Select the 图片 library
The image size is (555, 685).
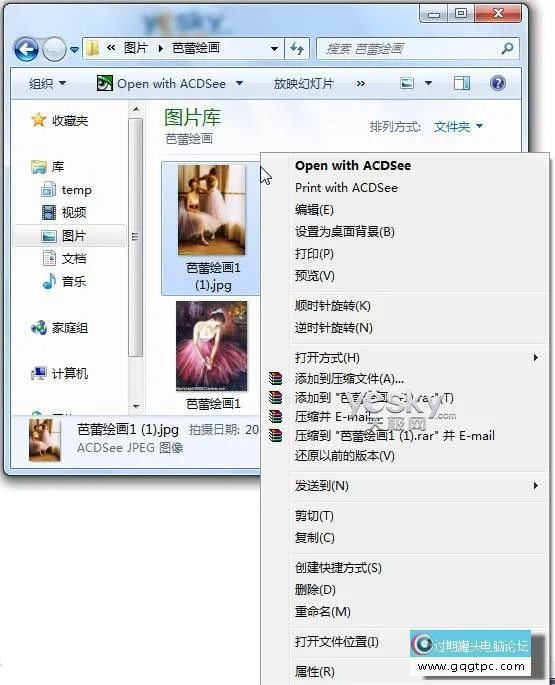(70, 236)
